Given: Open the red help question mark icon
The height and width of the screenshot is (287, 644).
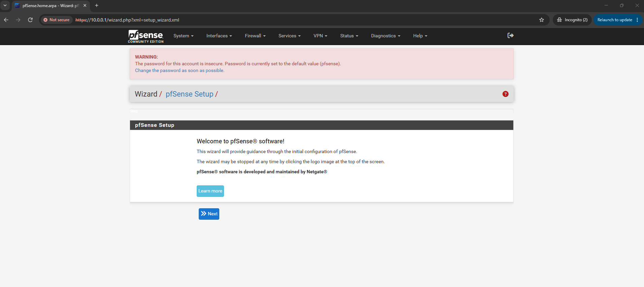Looking at the screenshot, I should click(x=505, y=94).
